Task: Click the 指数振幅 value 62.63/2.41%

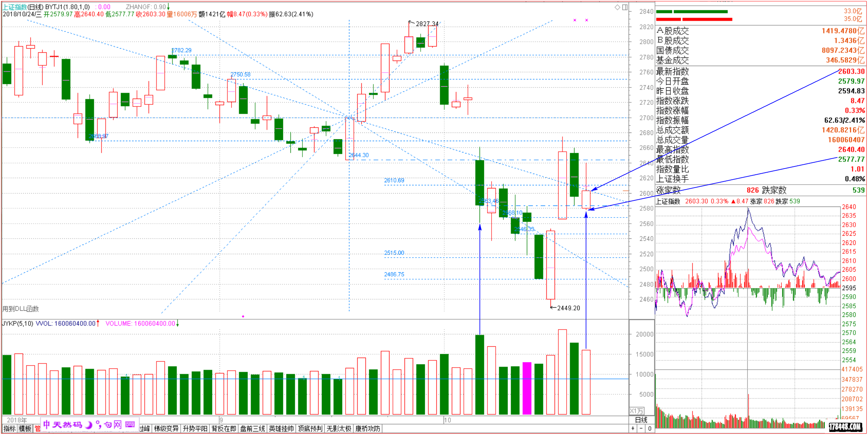Action: pos(844,120)
